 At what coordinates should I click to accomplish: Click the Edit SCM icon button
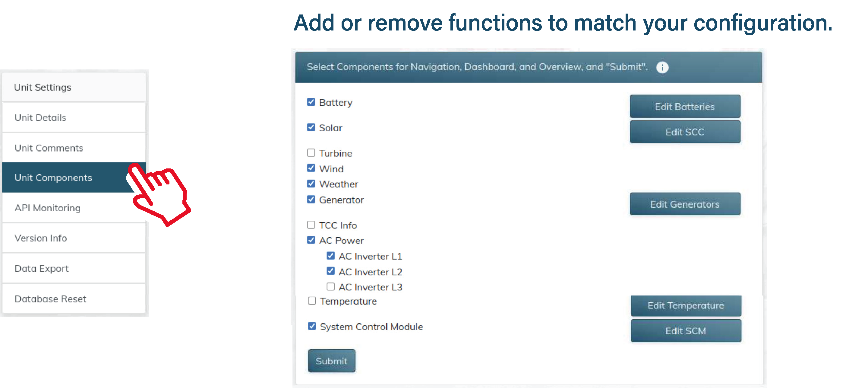685,331
